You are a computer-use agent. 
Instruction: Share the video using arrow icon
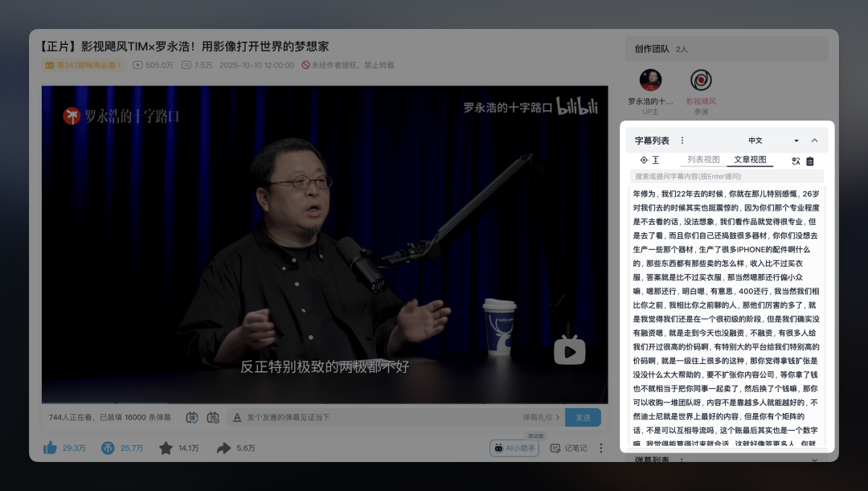[223, 448]
